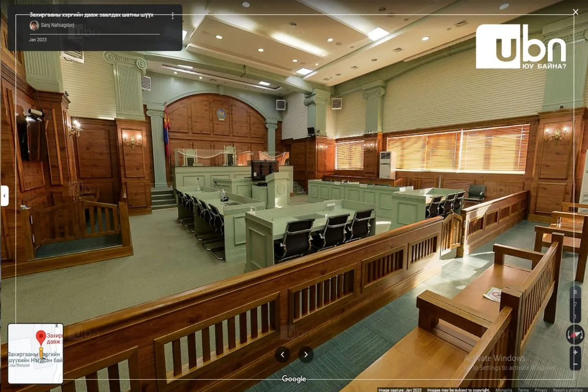Click Report a problem link
The image size is (588, 392).
point(568,390)
